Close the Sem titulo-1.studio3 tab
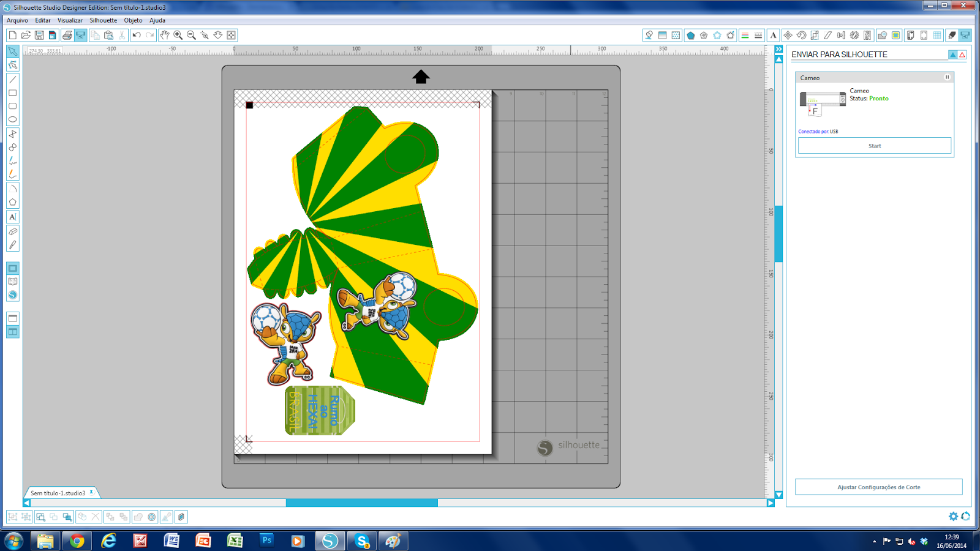Screen dimensions: 980x551 [x=91, y=492]
